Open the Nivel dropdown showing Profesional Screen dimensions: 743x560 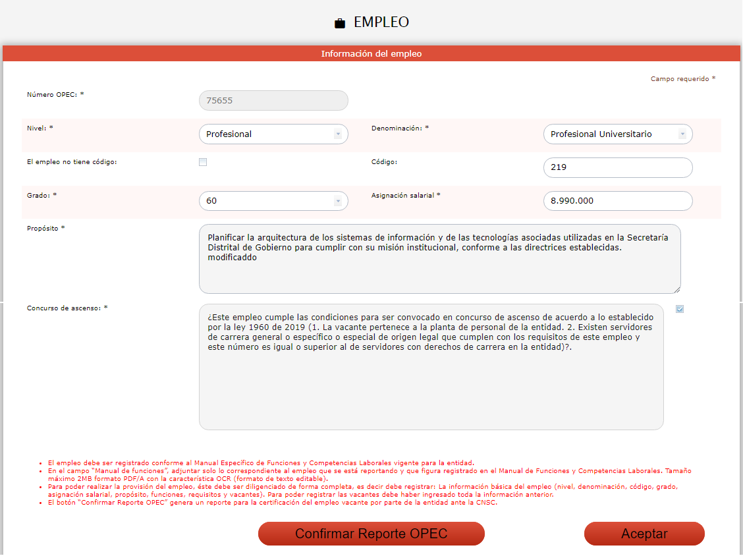(273, 134)
